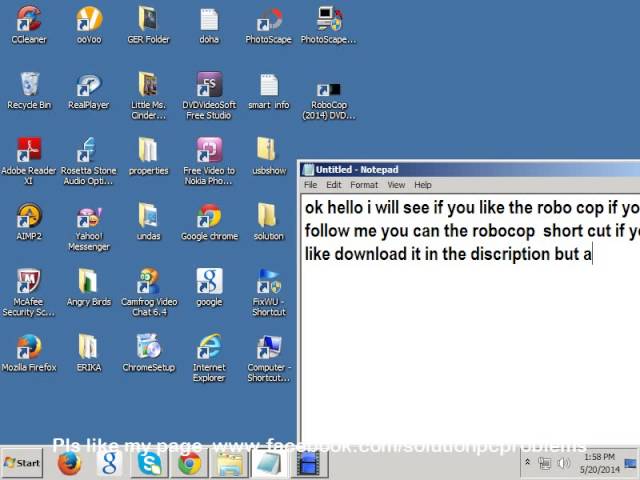Click the Windows Start button

[x=22, y=463]
